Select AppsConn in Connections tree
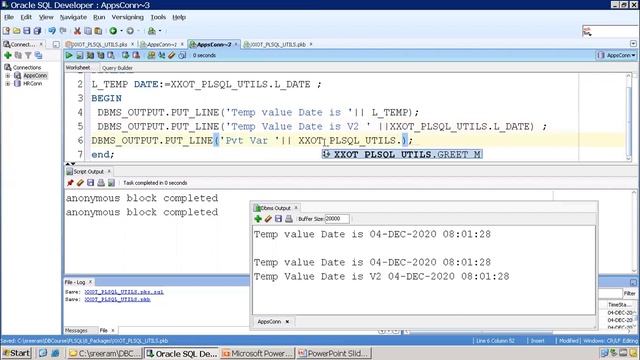Image resolution: width=640 pixels, height=360 pixels. (35, 76)
